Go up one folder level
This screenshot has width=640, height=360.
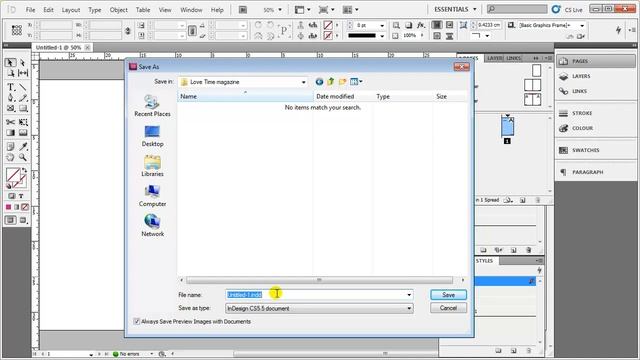click(x=331, y=82)
